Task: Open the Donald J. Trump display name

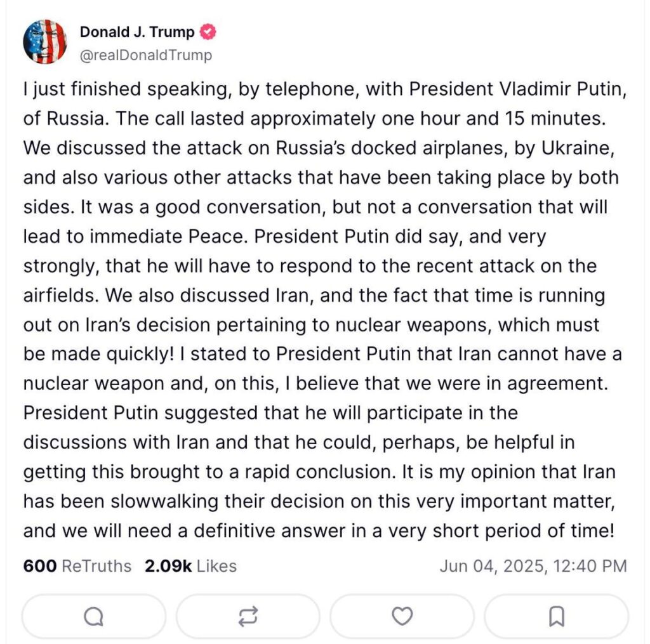Action: point(137,32)
